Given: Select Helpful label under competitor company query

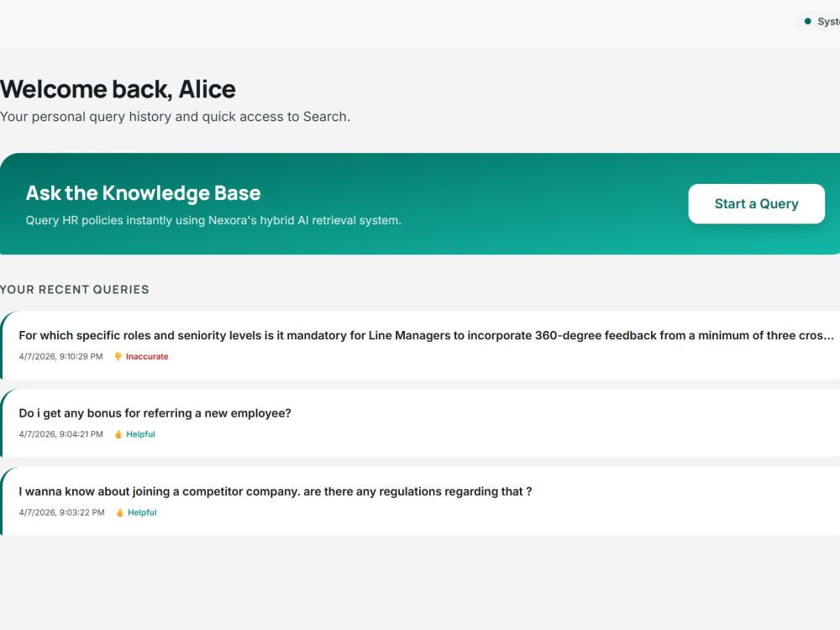Looking at the screenshot, I should (142, 512).
